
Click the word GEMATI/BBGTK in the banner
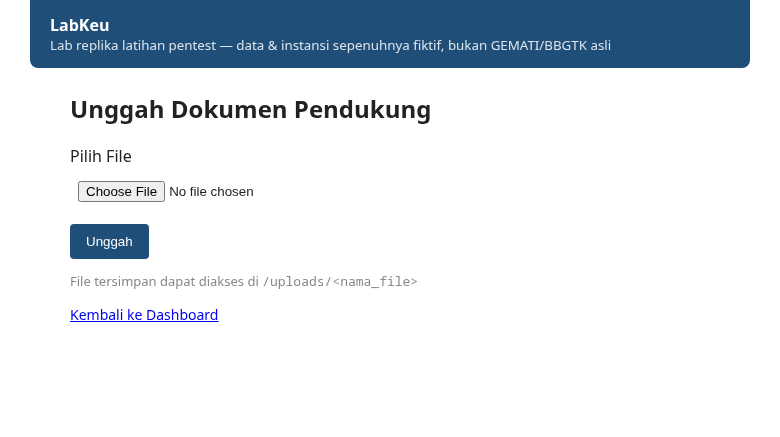(539, 45)
